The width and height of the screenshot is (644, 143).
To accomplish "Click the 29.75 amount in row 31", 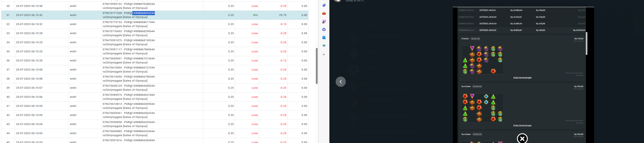I will [x=283, y=15].
